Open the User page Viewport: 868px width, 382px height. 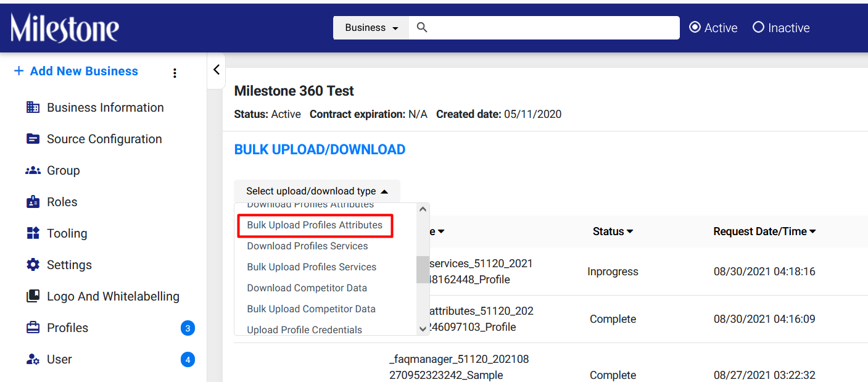[x=59, y=359]
